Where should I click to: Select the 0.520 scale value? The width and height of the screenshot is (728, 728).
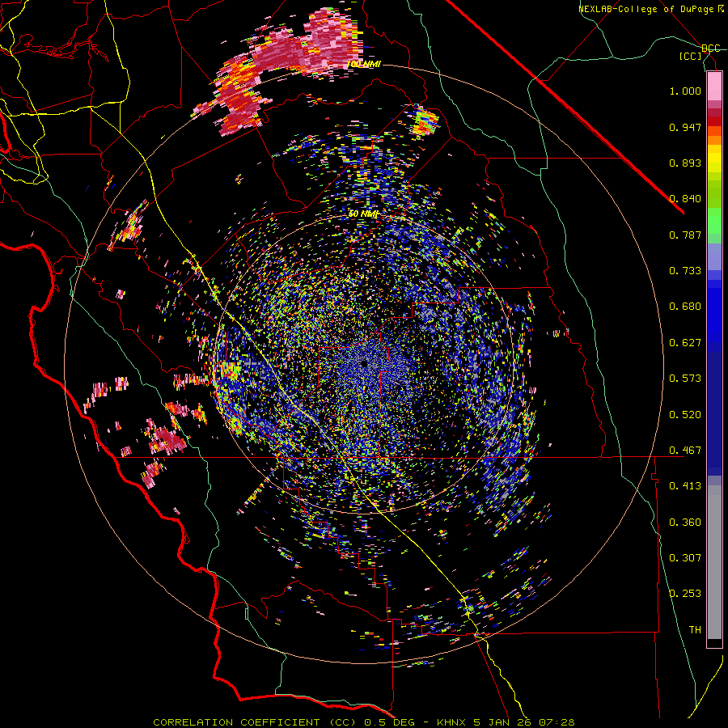point(685,415)
